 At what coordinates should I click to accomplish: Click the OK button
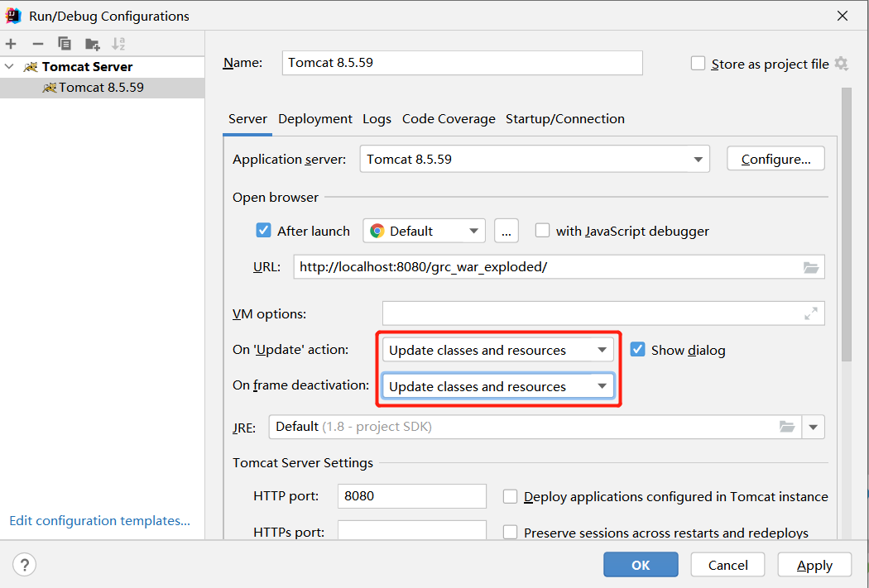pos(641,565)
